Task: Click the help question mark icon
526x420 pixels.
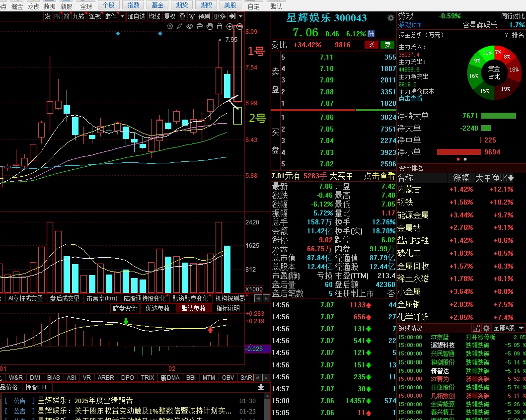Action: 506,35
